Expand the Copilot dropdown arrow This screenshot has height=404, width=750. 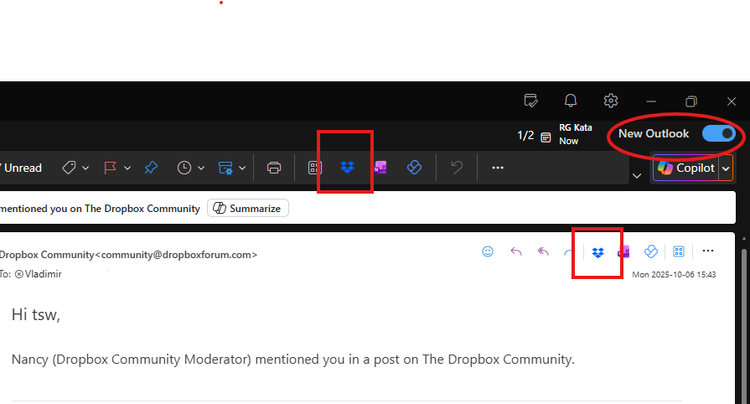726,169
